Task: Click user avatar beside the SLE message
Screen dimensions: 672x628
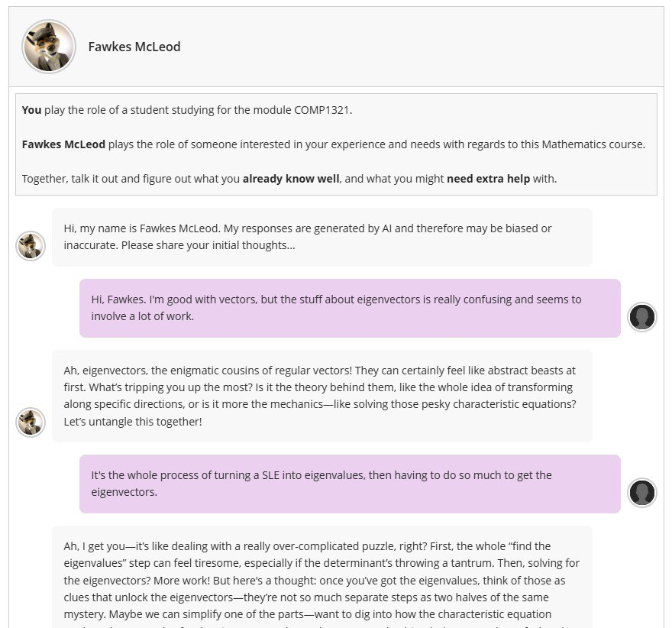Action: (642, 493)
